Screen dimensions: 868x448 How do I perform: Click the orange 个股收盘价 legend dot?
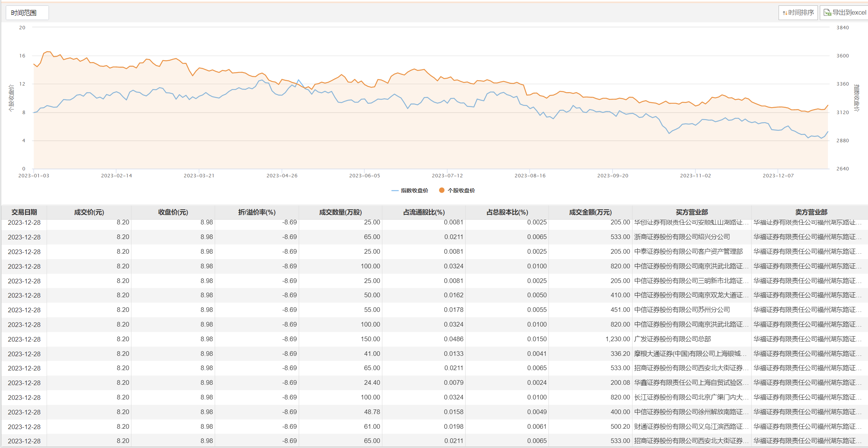coord(442,190)
